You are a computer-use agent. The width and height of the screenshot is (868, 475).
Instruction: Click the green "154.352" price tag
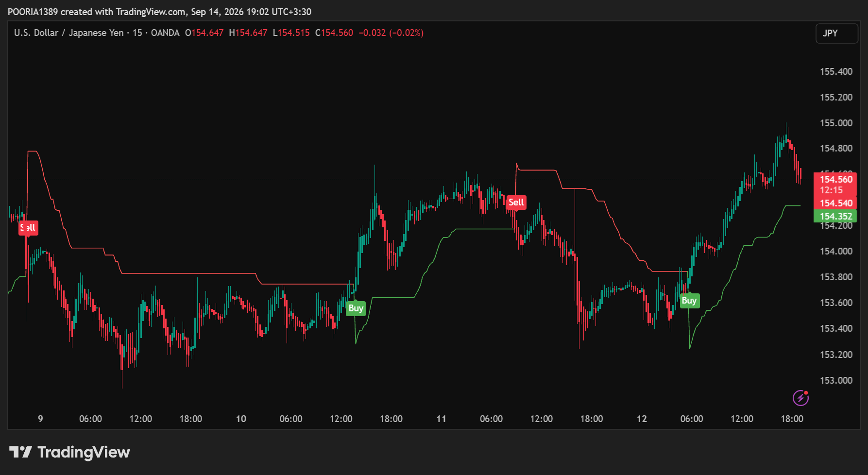click(x=835, y=216)
